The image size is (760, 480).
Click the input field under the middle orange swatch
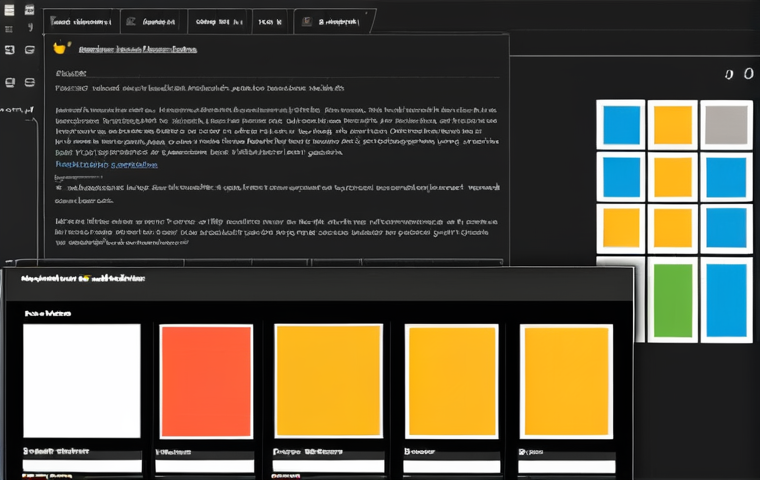point(328,466)
